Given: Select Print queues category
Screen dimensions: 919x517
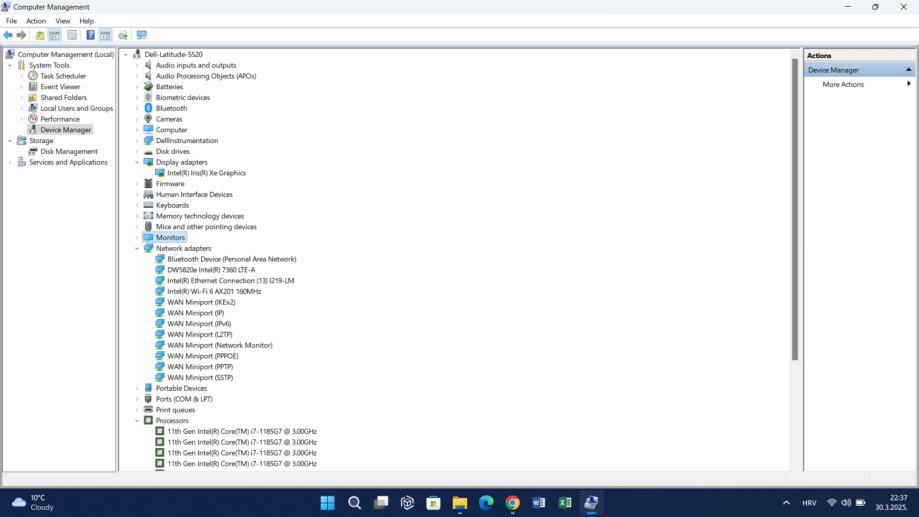Looking at the screenshot, I should coord(175,410).
